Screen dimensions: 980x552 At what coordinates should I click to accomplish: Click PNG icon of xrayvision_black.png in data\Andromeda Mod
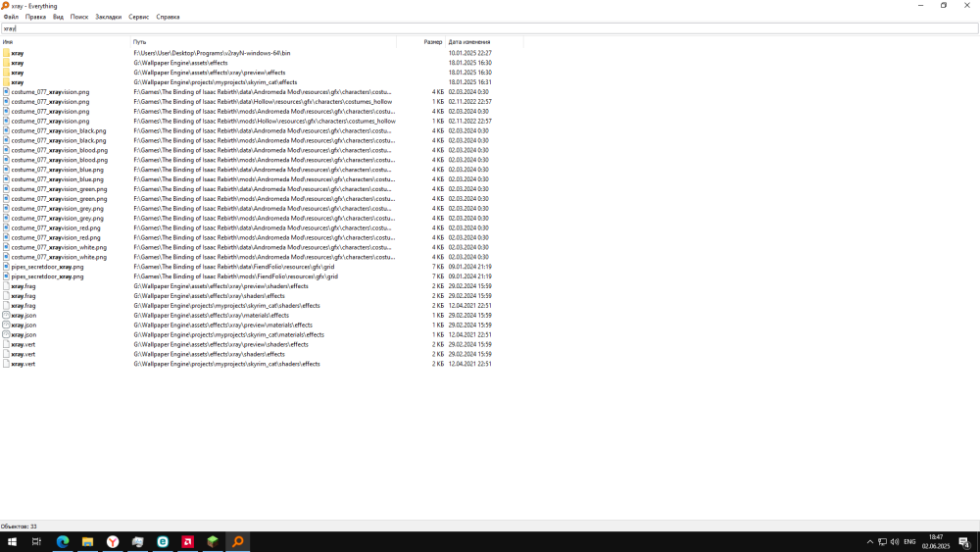pos(6,130)
